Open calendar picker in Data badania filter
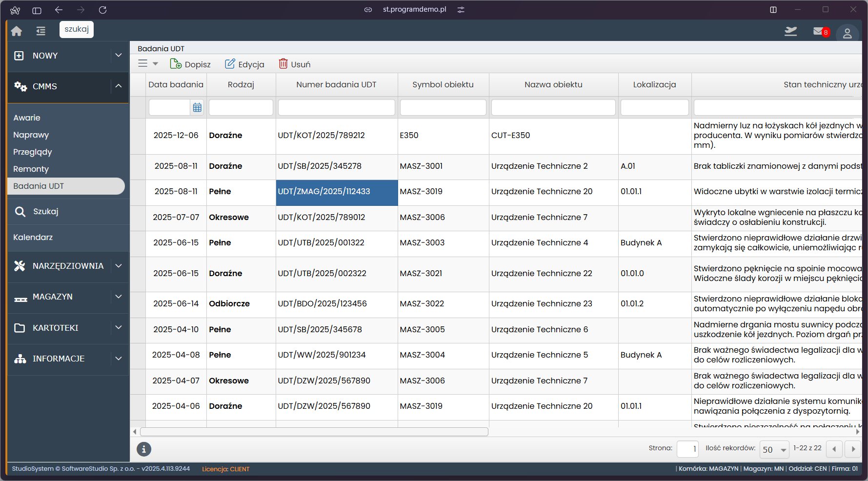This screenshot has height=481, width=868. click(x=197, y=107)
